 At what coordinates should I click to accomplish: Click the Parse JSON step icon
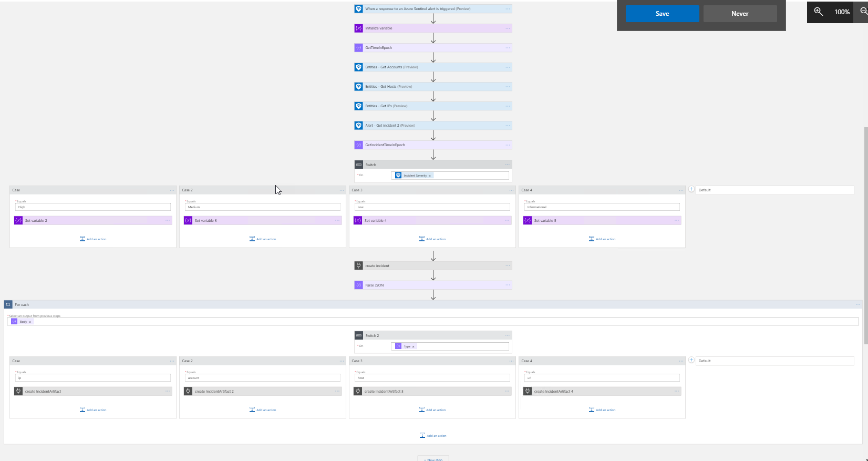[358, 285]
